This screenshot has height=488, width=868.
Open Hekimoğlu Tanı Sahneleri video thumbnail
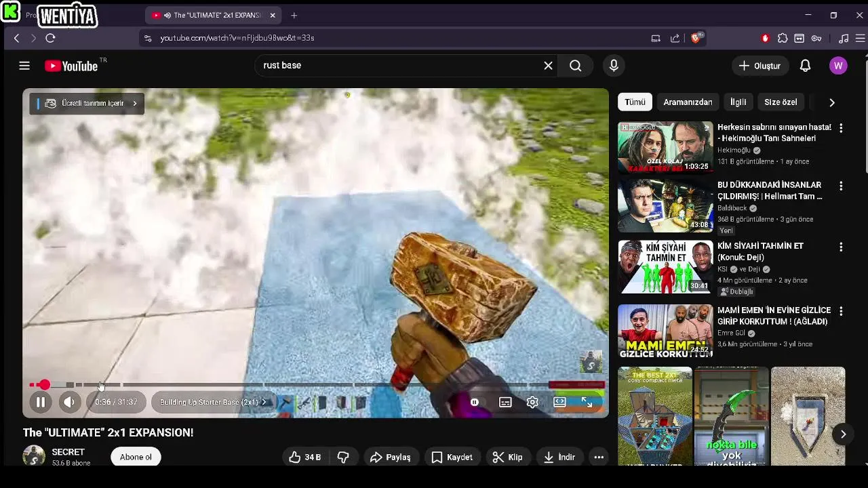[665, 148]
